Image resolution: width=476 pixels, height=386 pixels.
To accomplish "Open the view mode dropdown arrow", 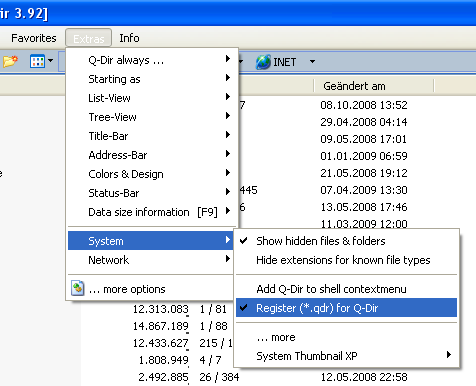I will [x=50, y=61].
